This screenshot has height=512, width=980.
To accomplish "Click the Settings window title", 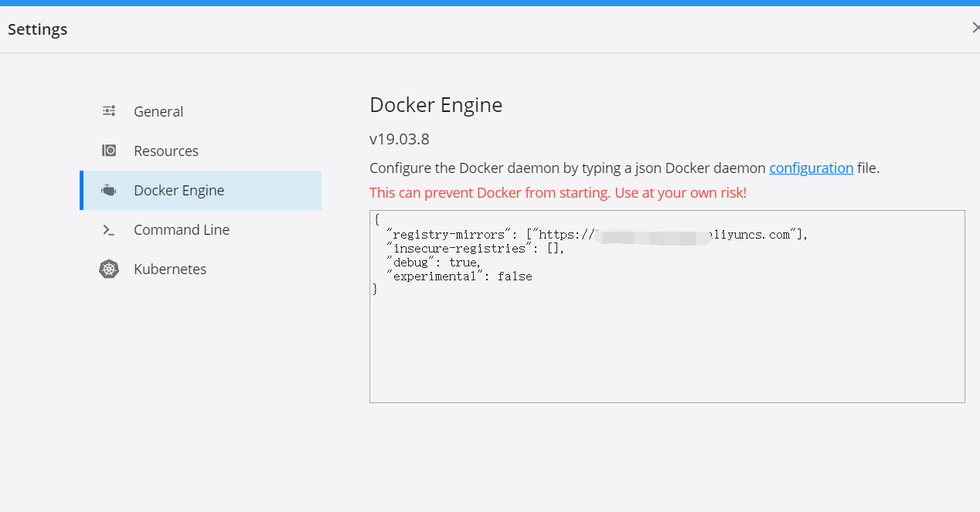I will pos(37,29).
